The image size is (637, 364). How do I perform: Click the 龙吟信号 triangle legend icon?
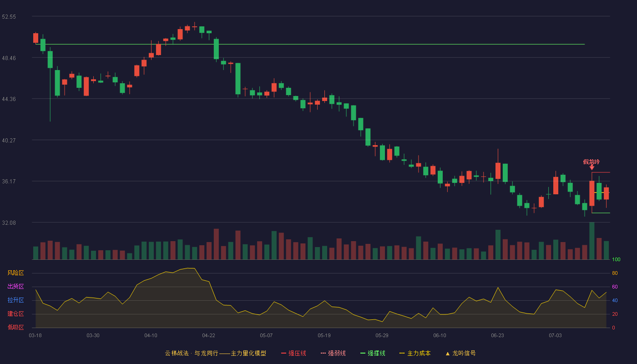click(448, 354)
